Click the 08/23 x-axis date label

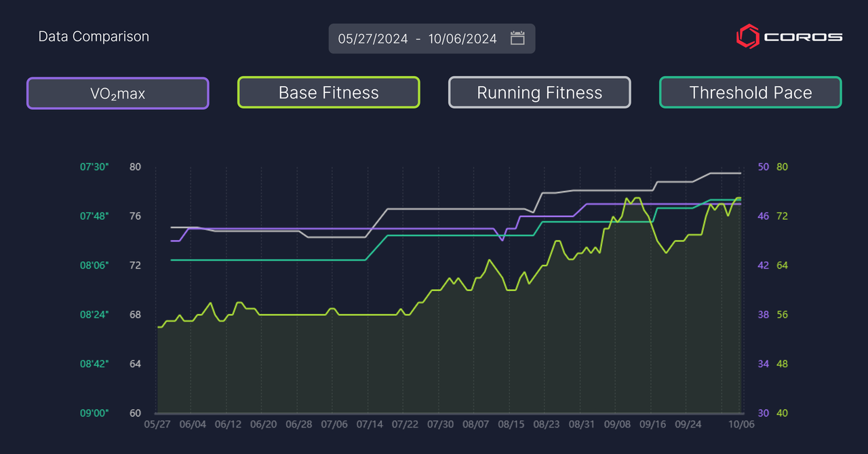(546, 424)
